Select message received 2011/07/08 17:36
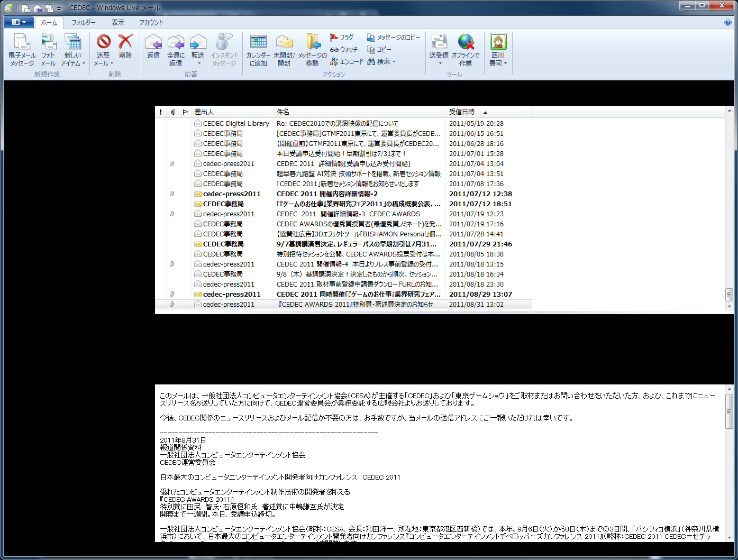Viewport: 738px width, 560px height. point(343,183)
